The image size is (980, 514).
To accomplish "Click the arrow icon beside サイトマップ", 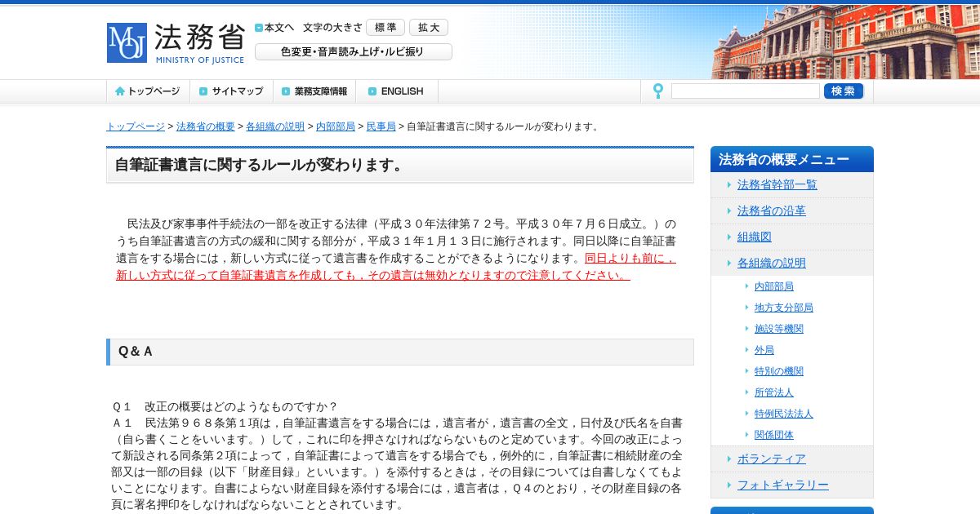I will click(x=203, y=91).
